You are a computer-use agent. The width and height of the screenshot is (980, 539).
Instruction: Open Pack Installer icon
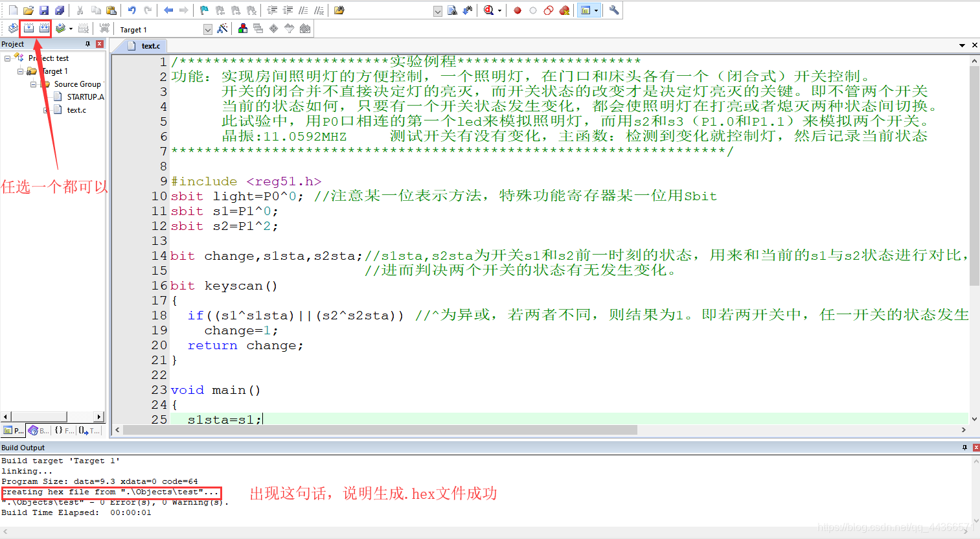click(305, 29)
